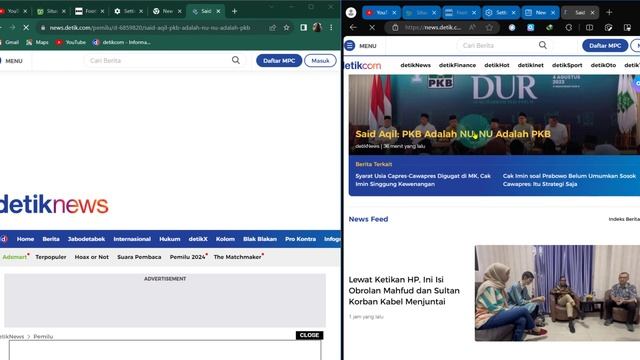Open headline Said Aqil: PKB Adalah NU
The image size is (640, 360).
[453, 134]
